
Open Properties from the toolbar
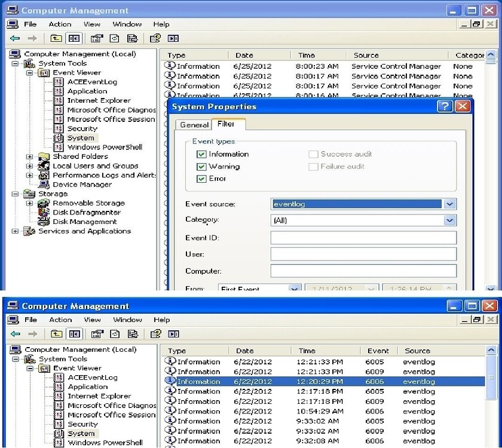tap(97, 38)
